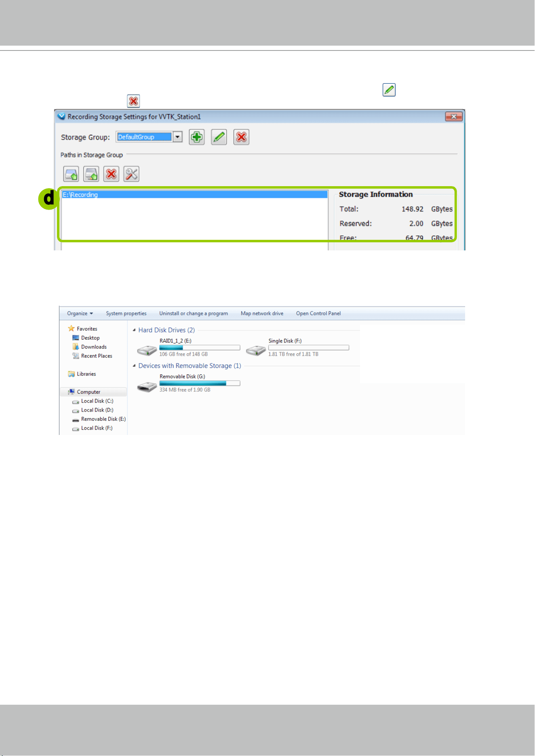Click the '1.81 TB free of 1.81 TB' text

[x=293, y=354]
